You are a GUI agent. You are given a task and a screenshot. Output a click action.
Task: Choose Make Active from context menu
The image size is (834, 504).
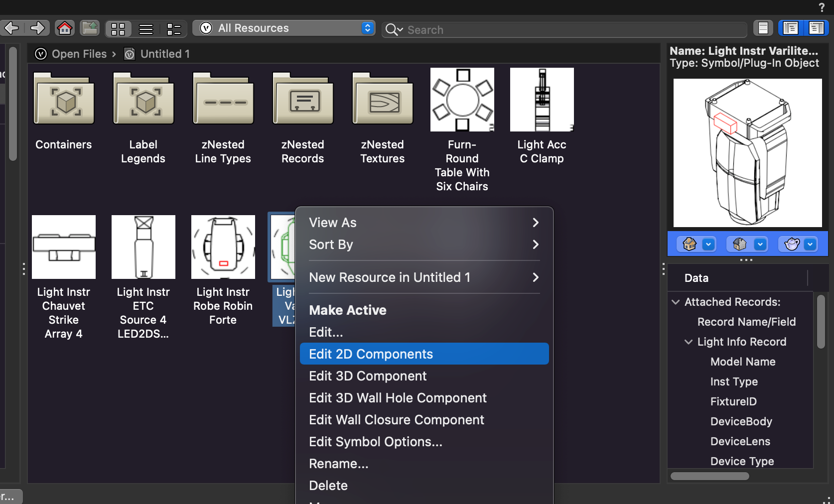click(424, 310)
